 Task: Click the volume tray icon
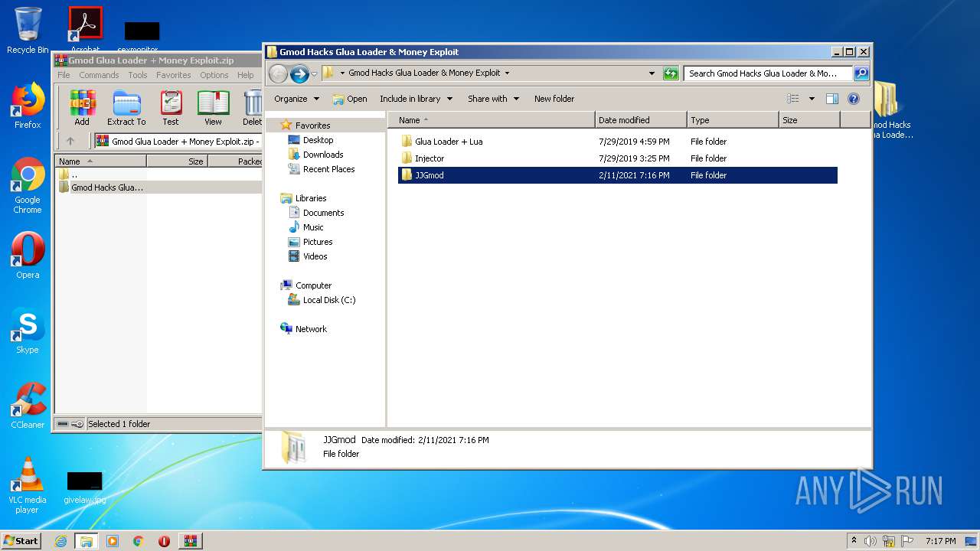coord(870,541)
